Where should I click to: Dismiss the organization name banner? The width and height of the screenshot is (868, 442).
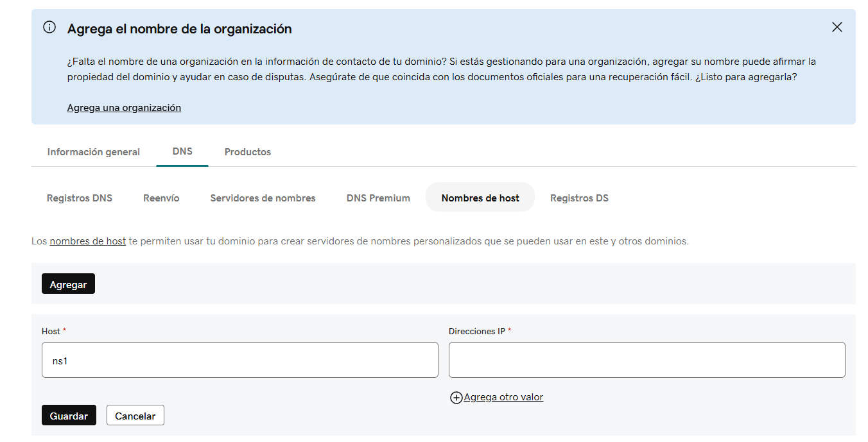[x=837, y=27]
